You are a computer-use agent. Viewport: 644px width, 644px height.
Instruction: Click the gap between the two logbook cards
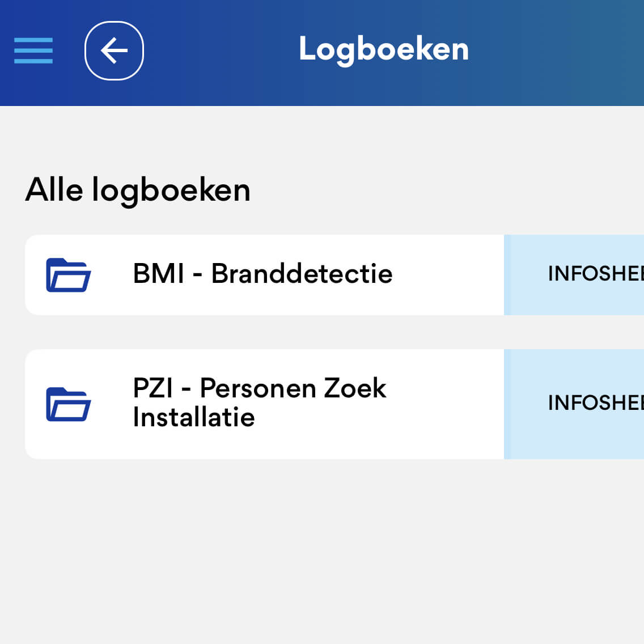(x=322, y=332)
